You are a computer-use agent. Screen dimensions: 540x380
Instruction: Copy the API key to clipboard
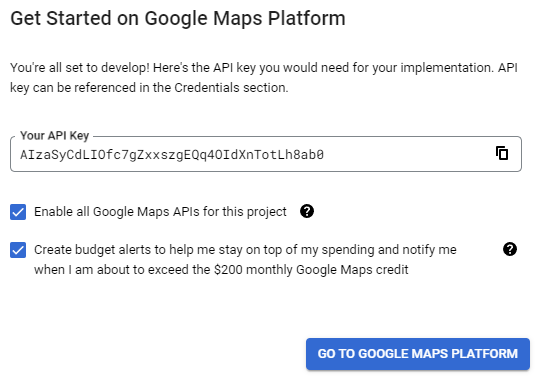coord(502,153)
